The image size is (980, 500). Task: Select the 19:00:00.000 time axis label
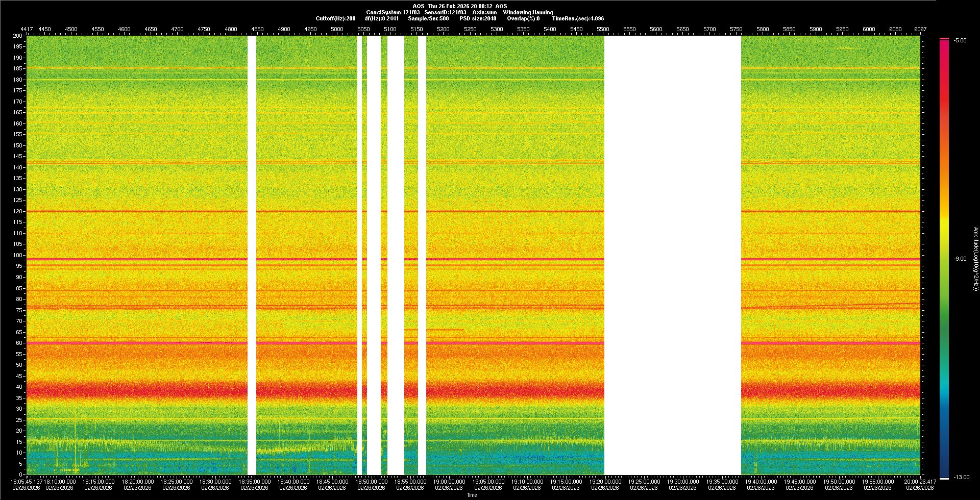click(x=449, y=482)
